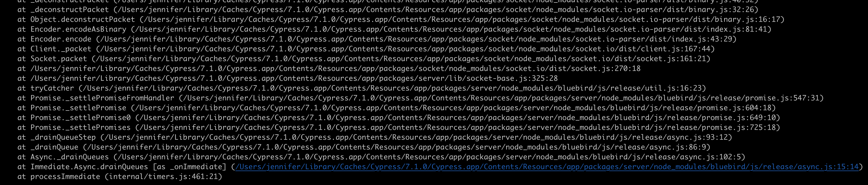Screen dimensions: 868x185
Task: Click the stack line ending socket.js:270:18
Action: pos(329,68)
